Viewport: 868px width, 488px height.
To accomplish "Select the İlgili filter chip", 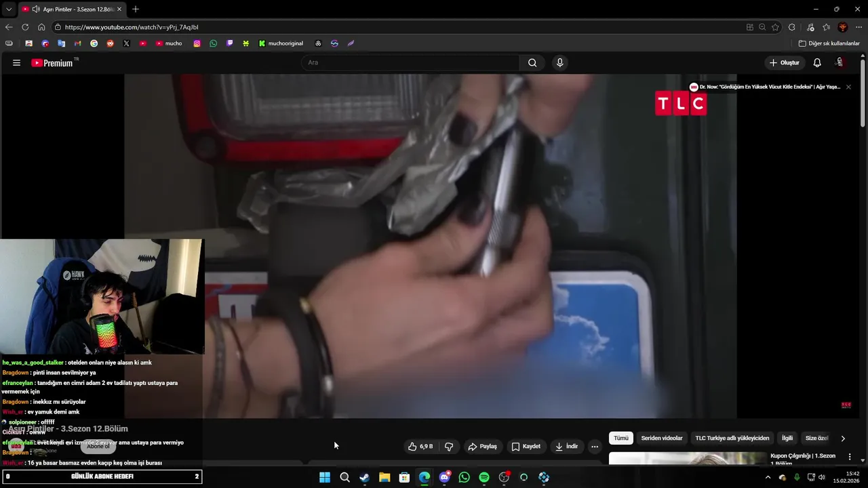I will 787,438.
